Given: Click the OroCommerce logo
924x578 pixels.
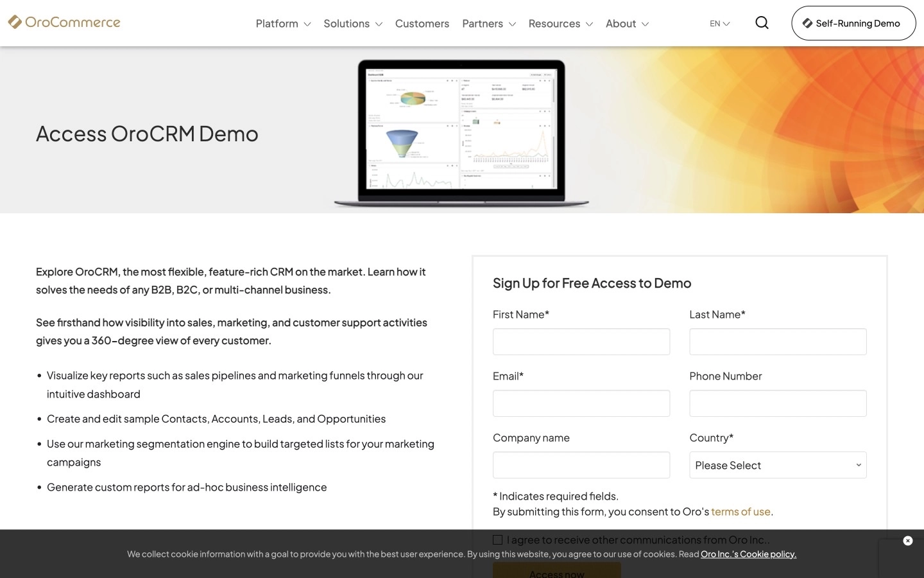Looking at the screenshot, I should point(64,22).
